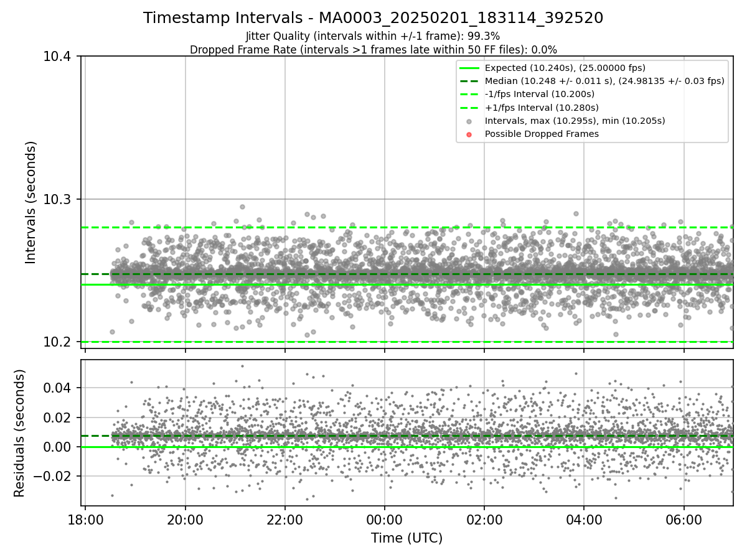Click legend entry '+1/fps Interval (10.280s)'

click(x=542, y=108)
